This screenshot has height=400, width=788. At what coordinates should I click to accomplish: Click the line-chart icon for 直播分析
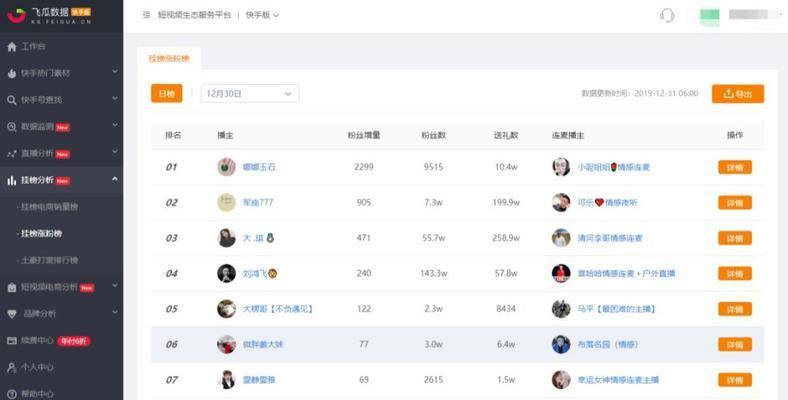(x=12, y=154)
